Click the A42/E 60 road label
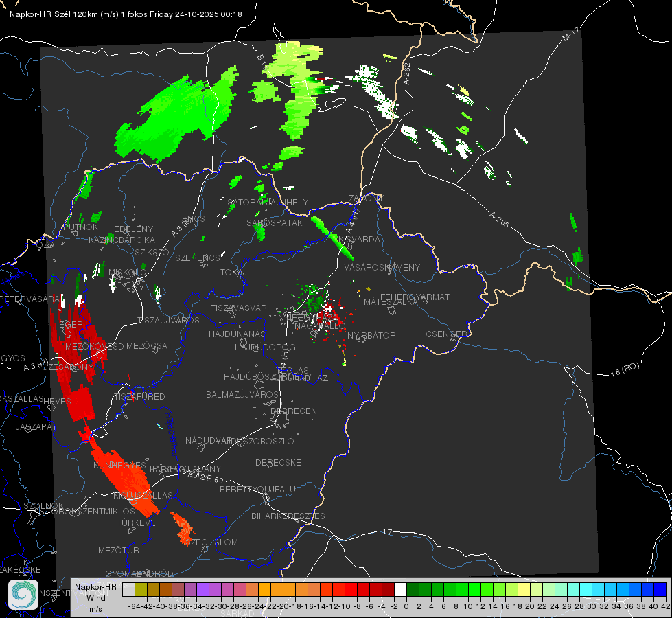The image size is (672, 618). pos(206,477)
